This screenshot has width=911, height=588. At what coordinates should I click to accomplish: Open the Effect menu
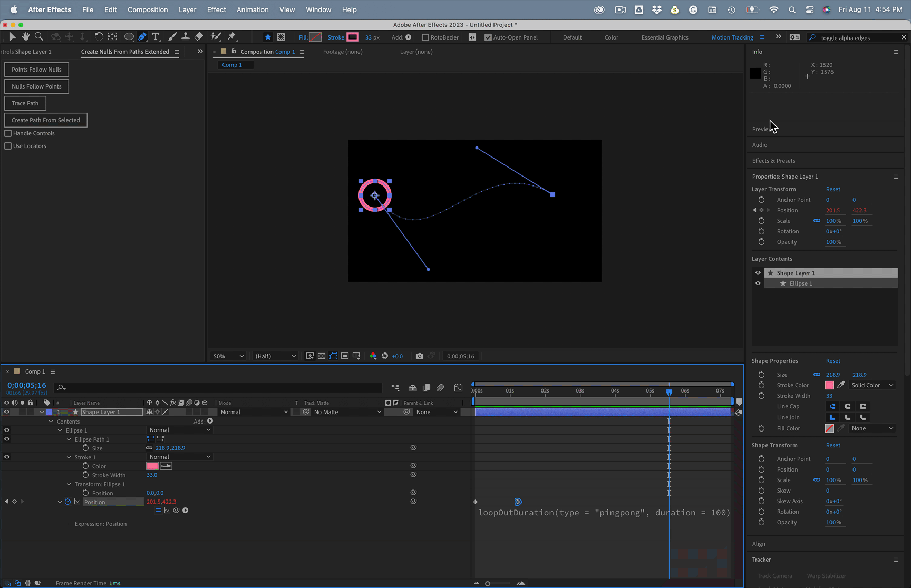click(216, 9)
